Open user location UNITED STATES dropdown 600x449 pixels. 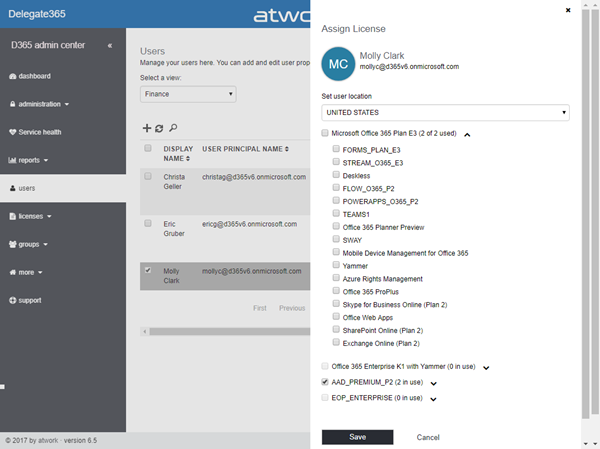pyautogui.click(x=445, y=113)
